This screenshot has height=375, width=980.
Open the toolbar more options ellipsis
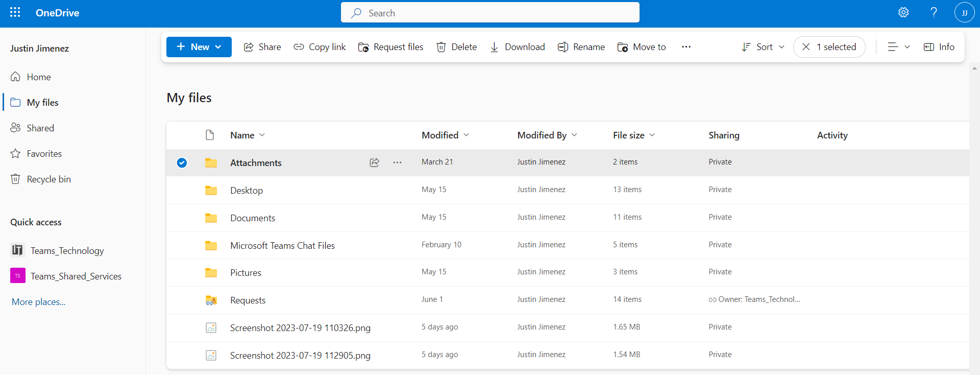(x=686, y=47)
